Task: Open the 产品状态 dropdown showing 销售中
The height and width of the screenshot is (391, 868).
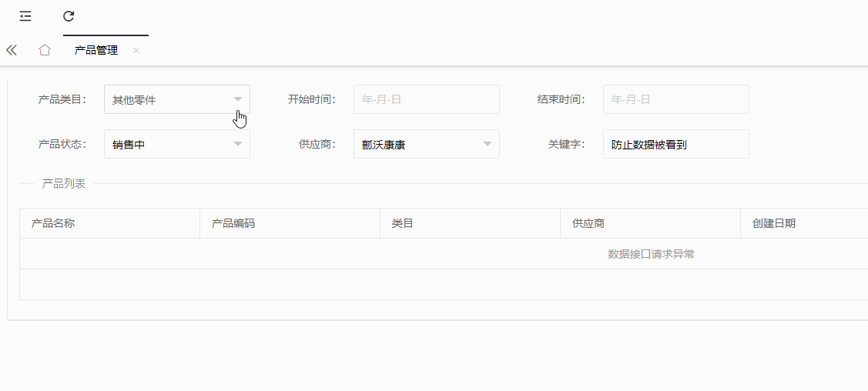Action: pyautogui.click(x=177, y=144)
